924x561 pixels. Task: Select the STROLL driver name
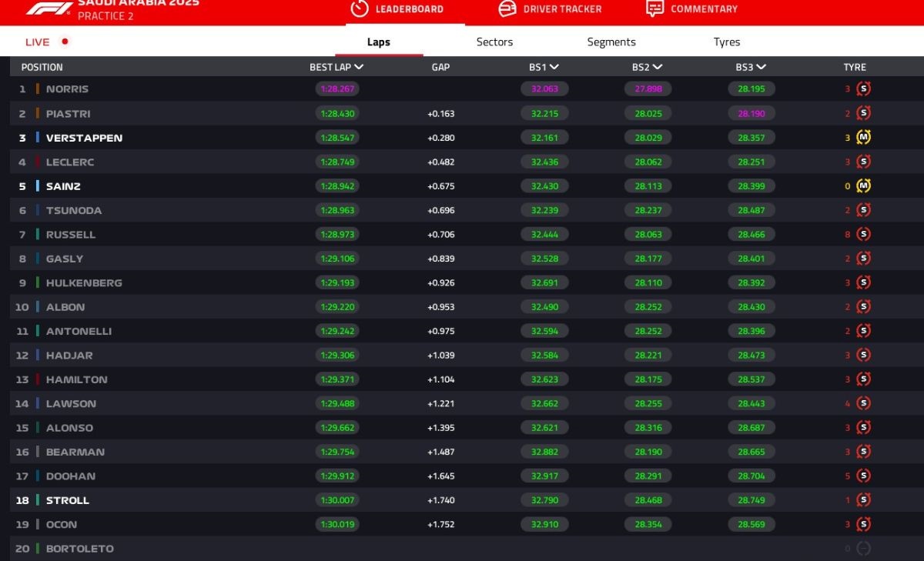[68, 500]
